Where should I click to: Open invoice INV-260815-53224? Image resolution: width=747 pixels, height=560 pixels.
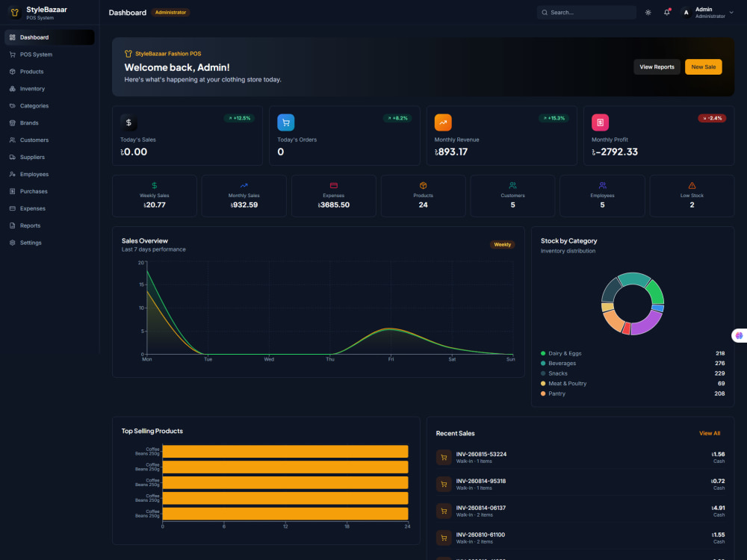click(580, 457)
